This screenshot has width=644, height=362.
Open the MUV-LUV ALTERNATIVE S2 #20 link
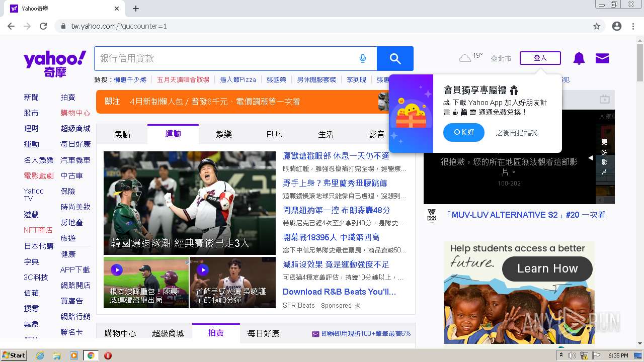click(x=525, y=215)
